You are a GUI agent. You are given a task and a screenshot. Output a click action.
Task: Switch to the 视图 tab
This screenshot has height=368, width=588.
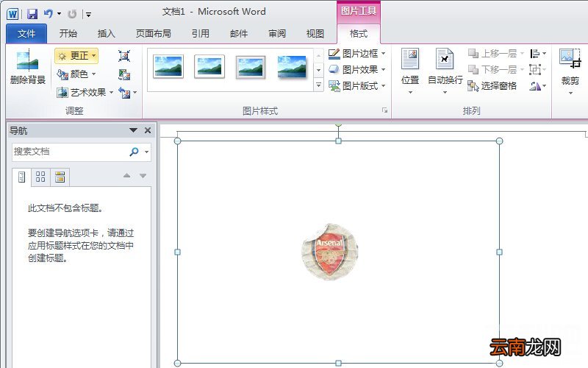point(315,33)
